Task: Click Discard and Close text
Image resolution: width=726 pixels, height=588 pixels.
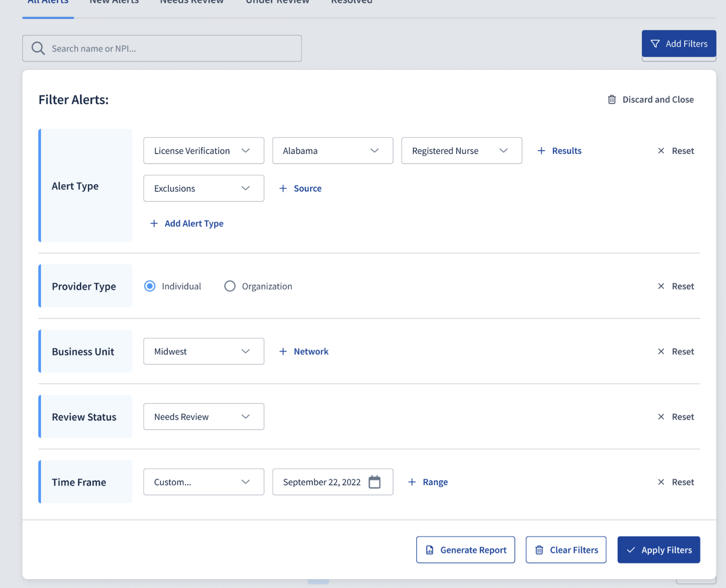Action: pos(658,99)
